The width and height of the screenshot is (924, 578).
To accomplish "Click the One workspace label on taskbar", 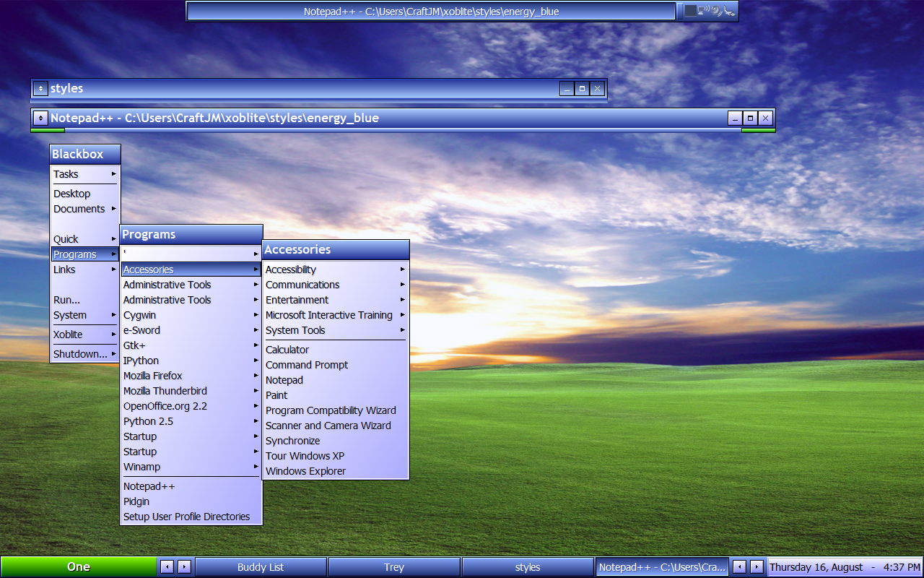I will point(79,566).
